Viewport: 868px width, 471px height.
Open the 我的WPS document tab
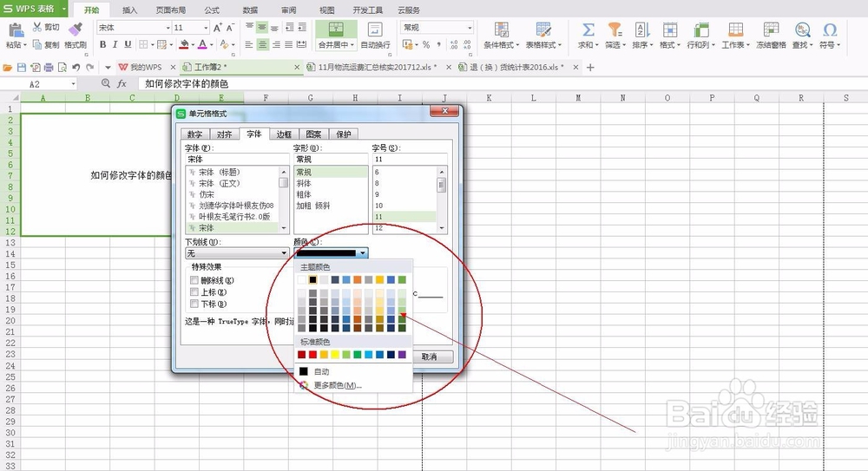(146, 67)
